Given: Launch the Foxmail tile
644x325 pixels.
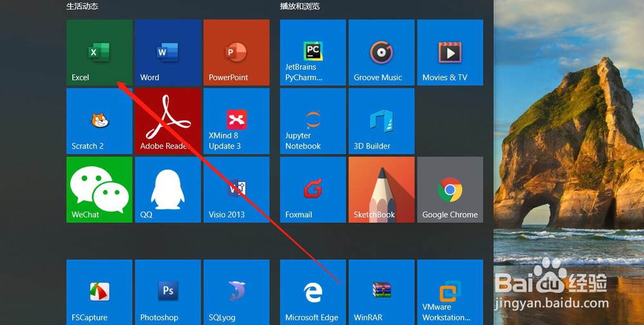Looking at the screenshot, I should (x=313, y=190).
